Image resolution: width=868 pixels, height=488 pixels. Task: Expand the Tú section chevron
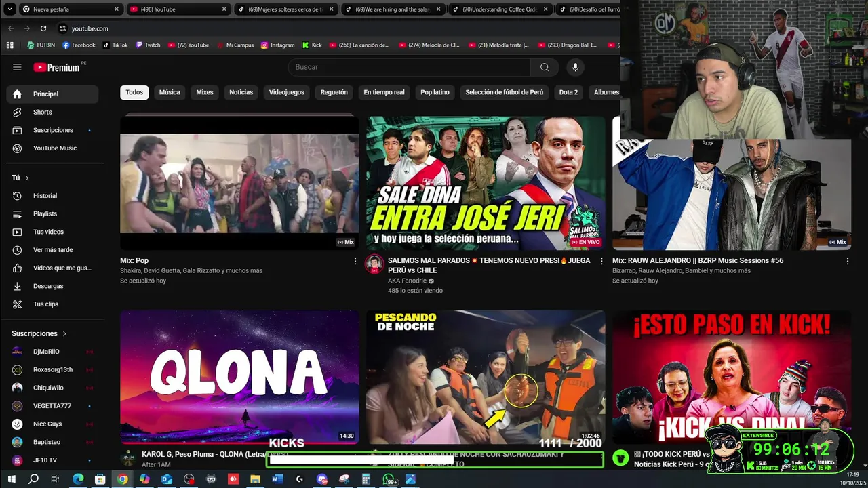pyautogui.click(x=27, y=178)
